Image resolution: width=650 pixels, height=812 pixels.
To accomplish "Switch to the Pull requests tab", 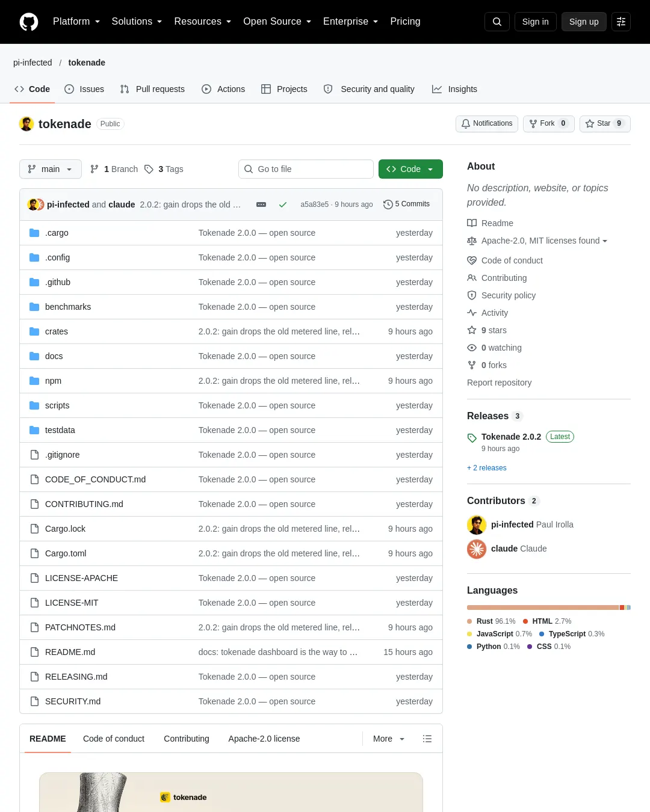I will point(152,89).
